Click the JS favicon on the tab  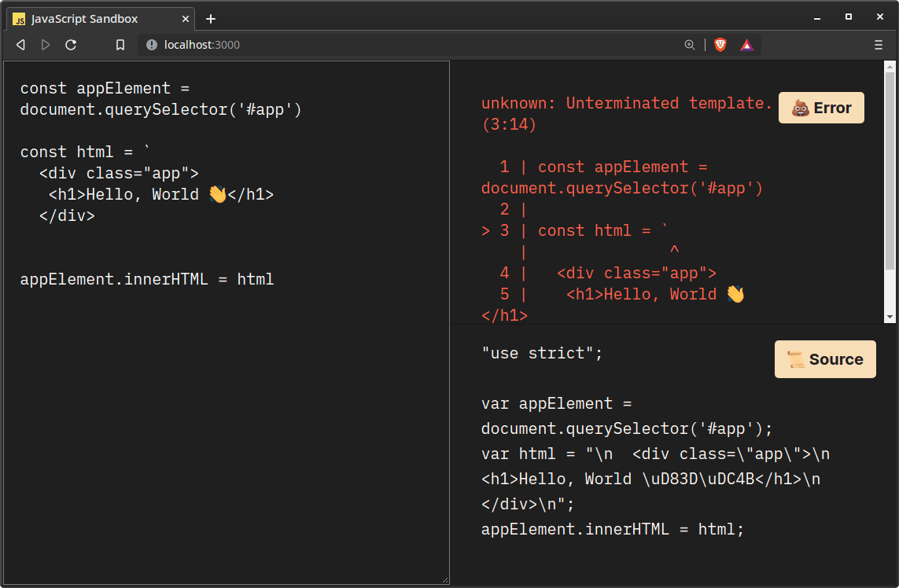(x=20, y=18)
